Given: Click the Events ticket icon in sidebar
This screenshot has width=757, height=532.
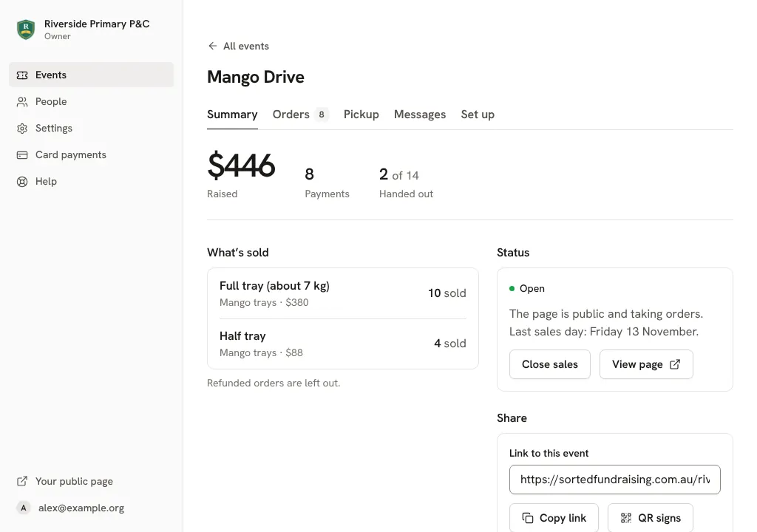Looking at the screenshot, I should tap(22, 75).
